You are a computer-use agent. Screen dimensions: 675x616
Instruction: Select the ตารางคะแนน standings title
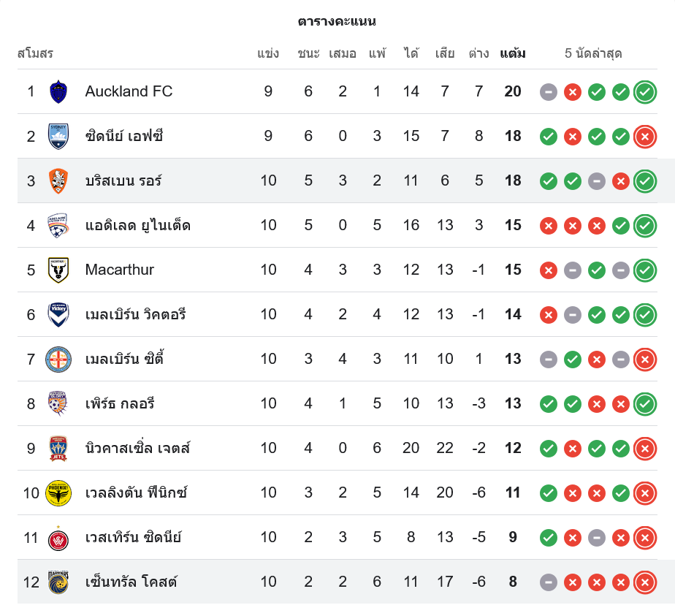tap(337, 21)
